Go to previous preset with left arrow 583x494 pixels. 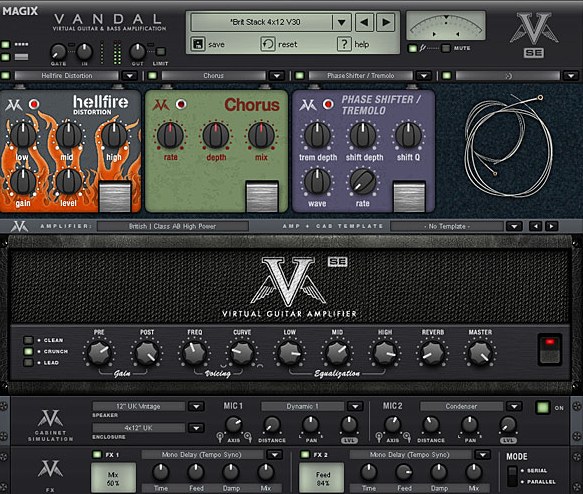[364, 22]
